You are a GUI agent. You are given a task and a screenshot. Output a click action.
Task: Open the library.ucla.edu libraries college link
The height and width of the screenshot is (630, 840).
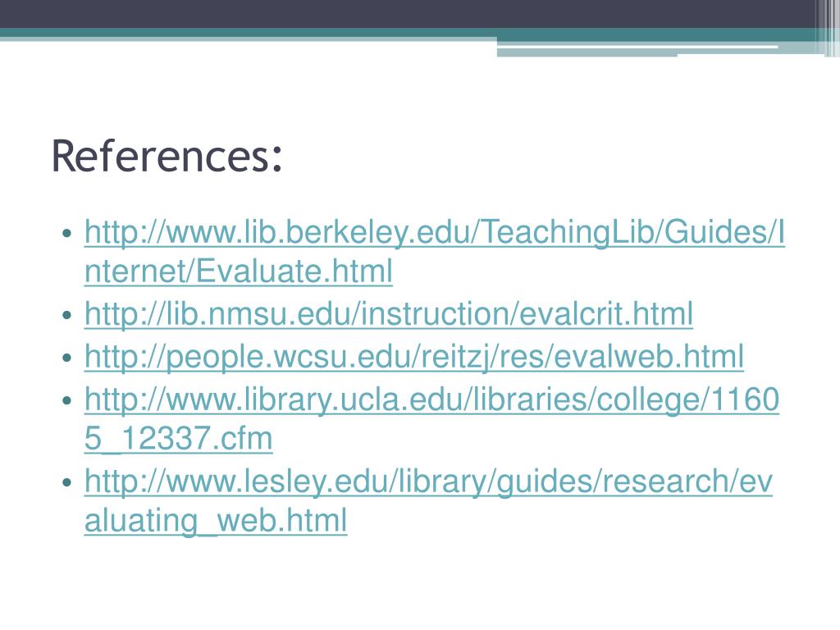pos(431,400)
